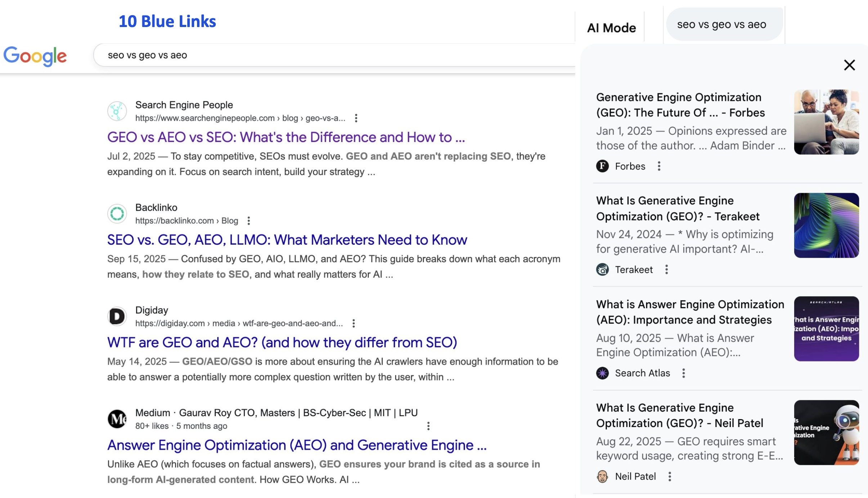Select the Terakeet source icon
Image resolution: width=868 pixels, height=498 pixels.
(x=602, y=269)
